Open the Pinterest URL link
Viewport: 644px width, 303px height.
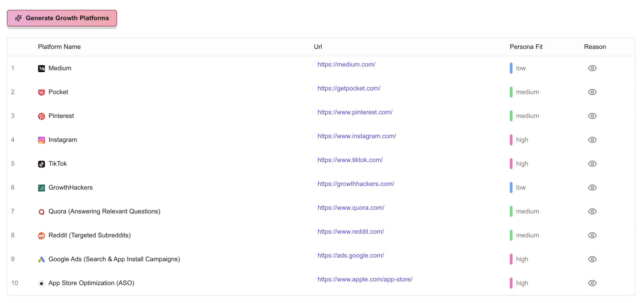click(x=355, y=112)
